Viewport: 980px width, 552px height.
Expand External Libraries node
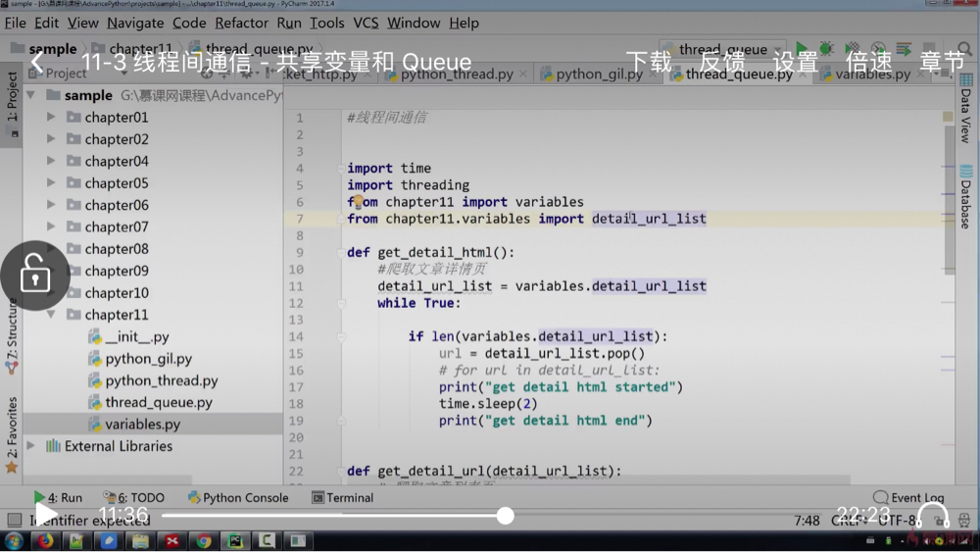point(30,446)
